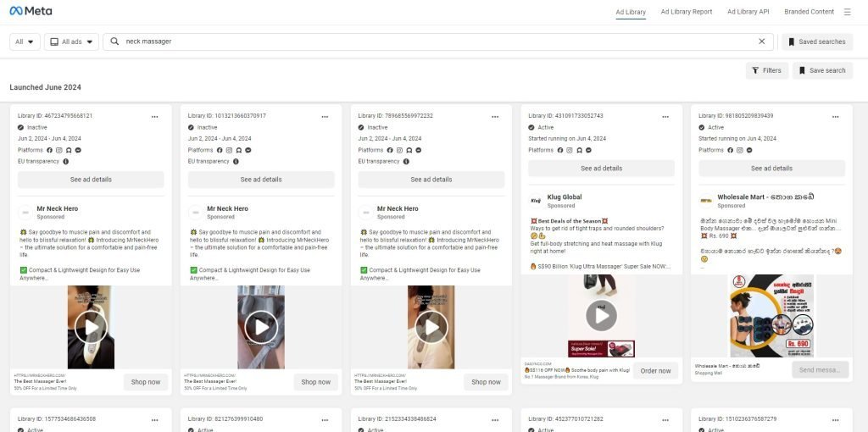Open options menu for ad 467234795668121
Screen dimensions: 868x432
[154, 117]
